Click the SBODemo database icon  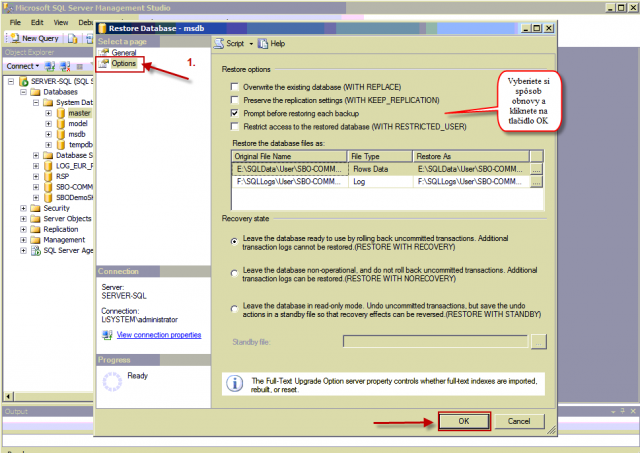pos(48,198)
